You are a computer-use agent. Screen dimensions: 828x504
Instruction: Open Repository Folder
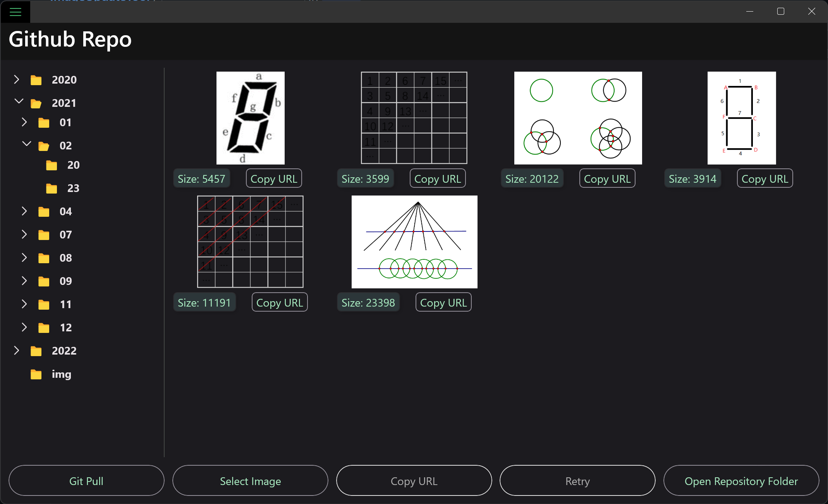tap(741, 480)
